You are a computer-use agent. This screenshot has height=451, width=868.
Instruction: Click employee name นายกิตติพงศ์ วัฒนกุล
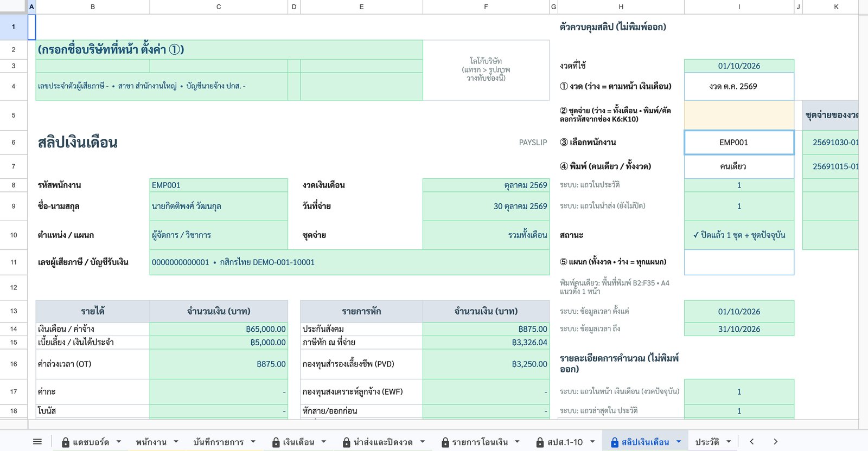[187, 206]
